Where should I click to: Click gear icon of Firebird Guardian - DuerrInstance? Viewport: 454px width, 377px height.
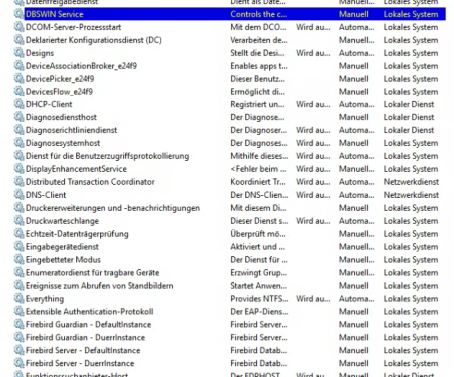point(19,338)
